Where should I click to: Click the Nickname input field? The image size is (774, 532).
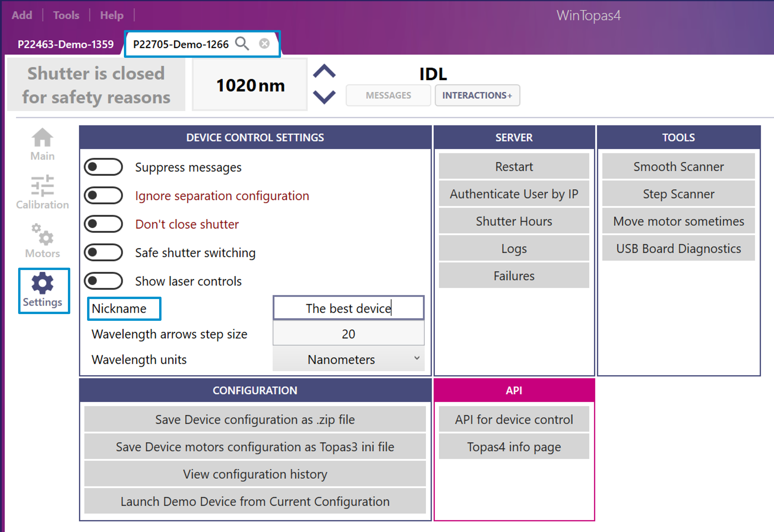tap(348, 308)
